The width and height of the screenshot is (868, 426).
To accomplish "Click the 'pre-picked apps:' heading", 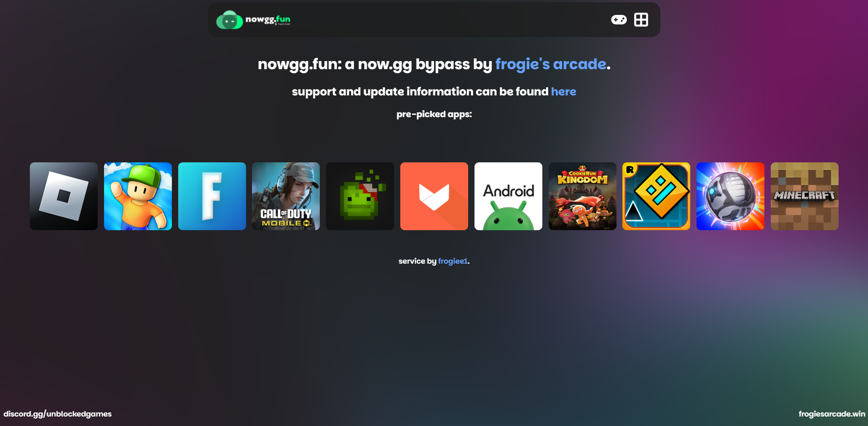I will (x=434, y=114).
